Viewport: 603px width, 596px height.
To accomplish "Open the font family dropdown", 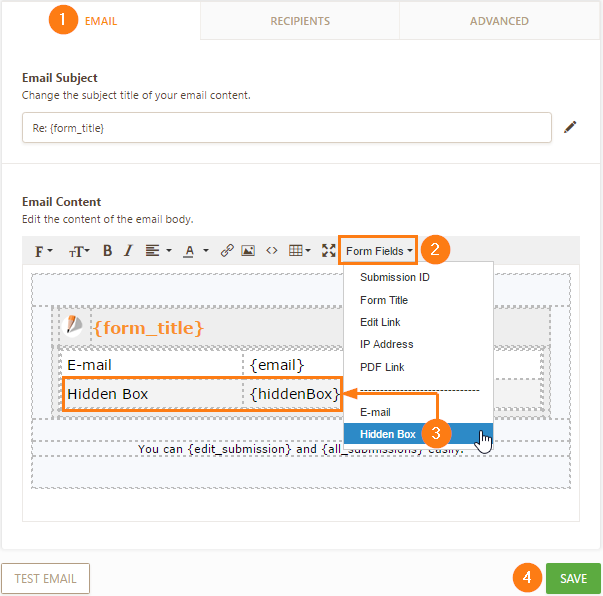I will coord(45,250).
